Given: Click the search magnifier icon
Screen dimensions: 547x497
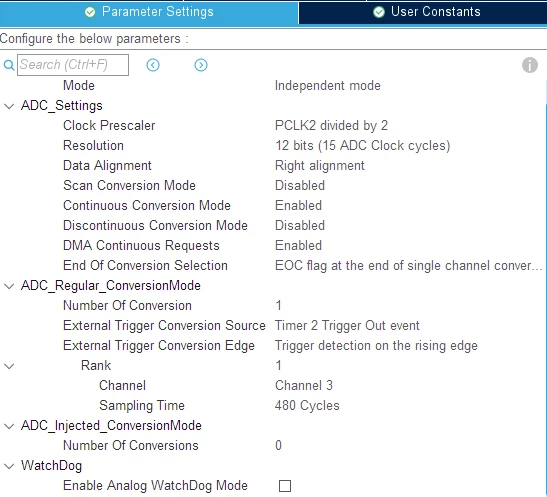Looking at the screenshot, I should 9,65.
